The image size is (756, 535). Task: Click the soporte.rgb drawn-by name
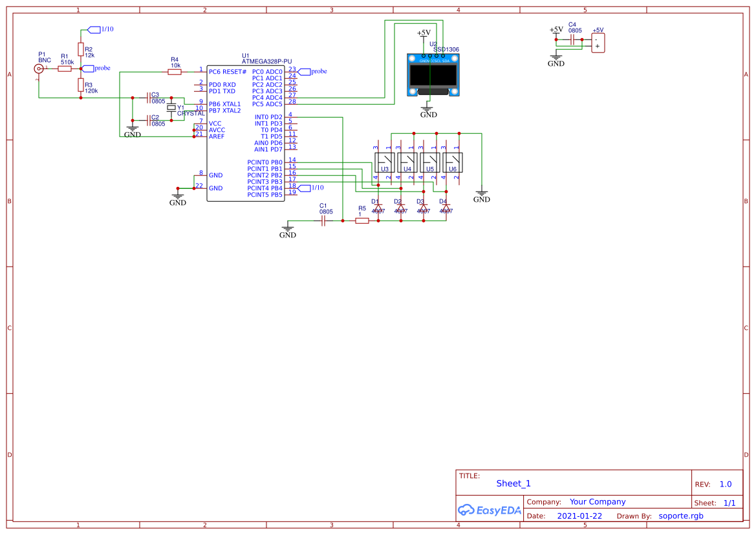[x=680, y=516]
